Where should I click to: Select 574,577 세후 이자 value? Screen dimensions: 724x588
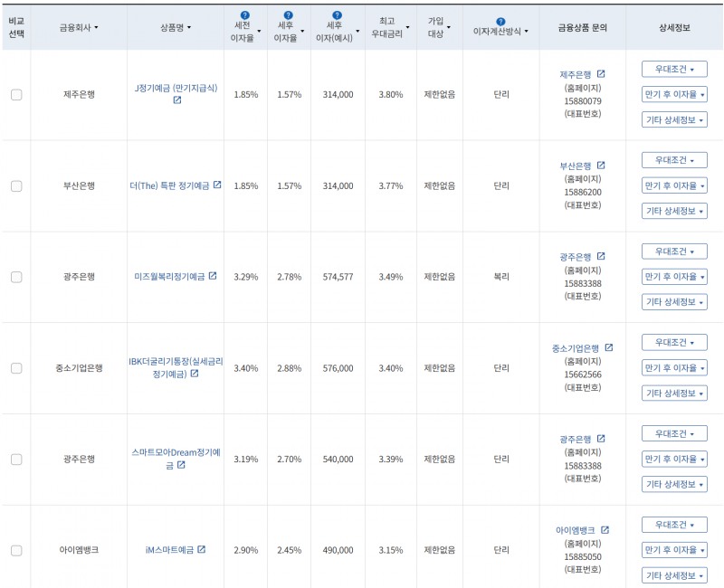tap(338, 277)
